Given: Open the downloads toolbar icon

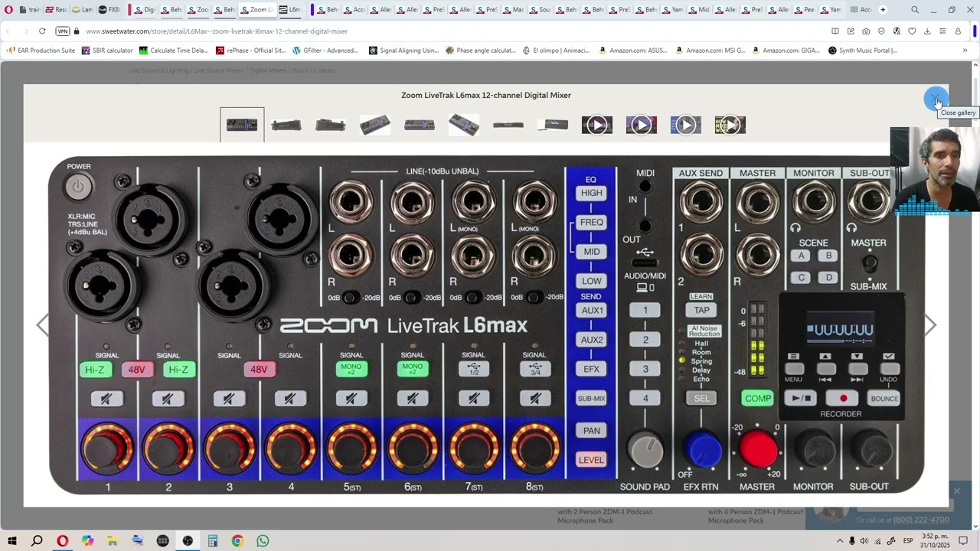Looking at the screenshot, I should tap(927, 31).
